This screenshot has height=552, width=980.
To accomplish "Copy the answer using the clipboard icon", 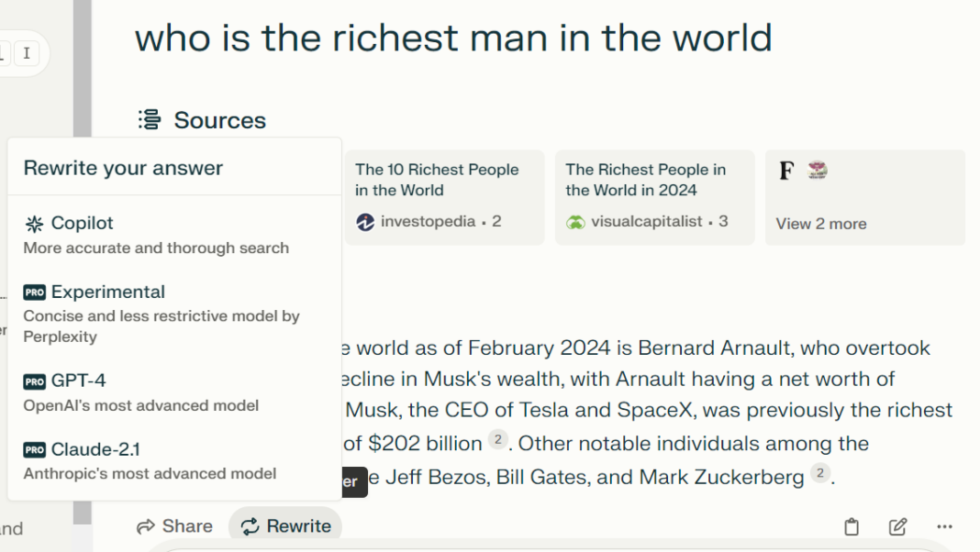I will click(852, 526).
